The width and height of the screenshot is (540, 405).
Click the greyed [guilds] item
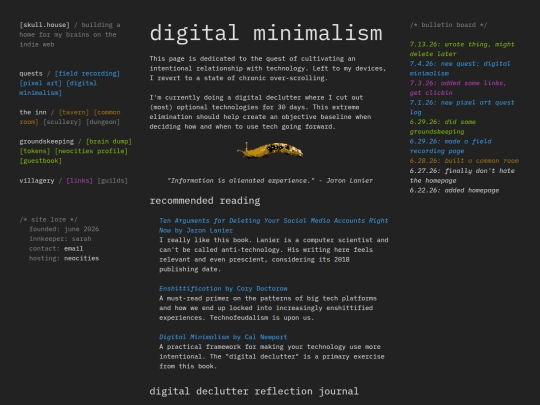pos(113,180)
